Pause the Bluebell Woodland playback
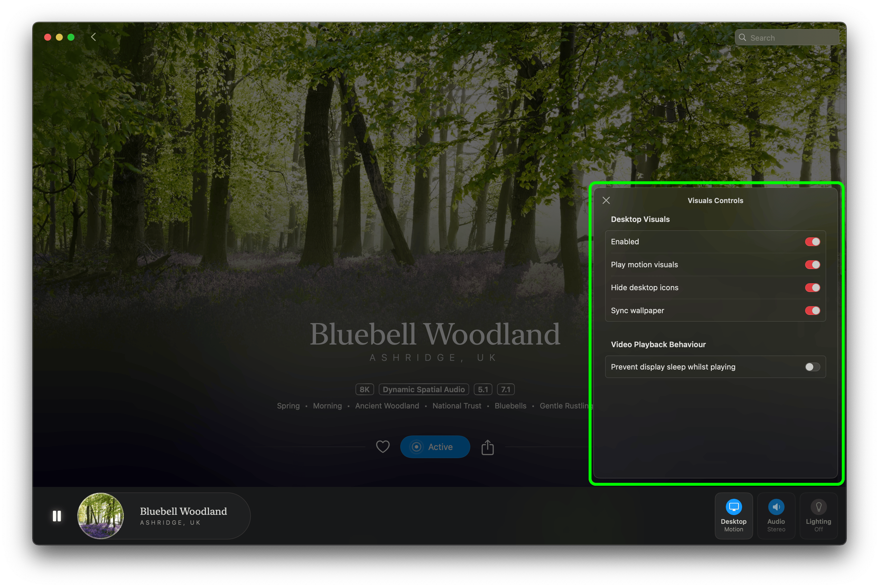 [57, 516]
